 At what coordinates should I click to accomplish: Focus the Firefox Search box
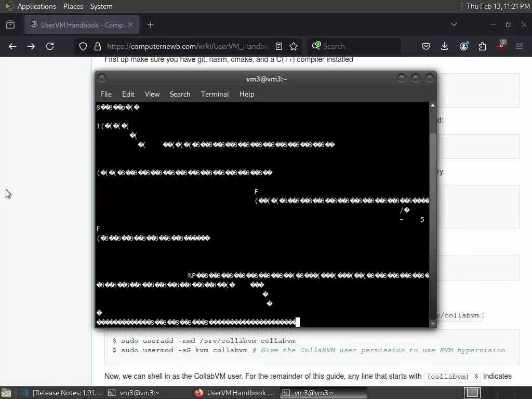(x=354, y=46)
